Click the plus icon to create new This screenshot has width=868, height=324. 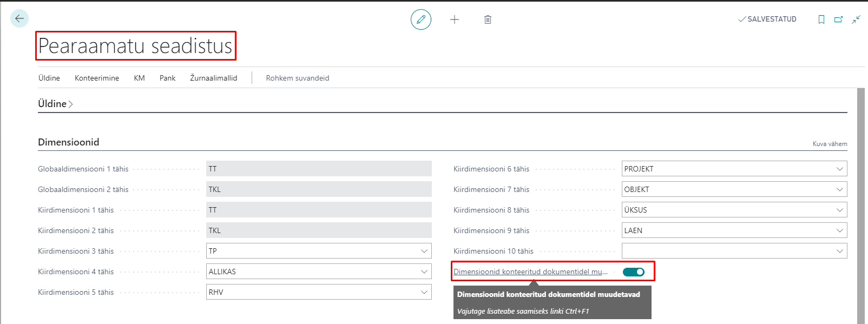tap(455, 19)
